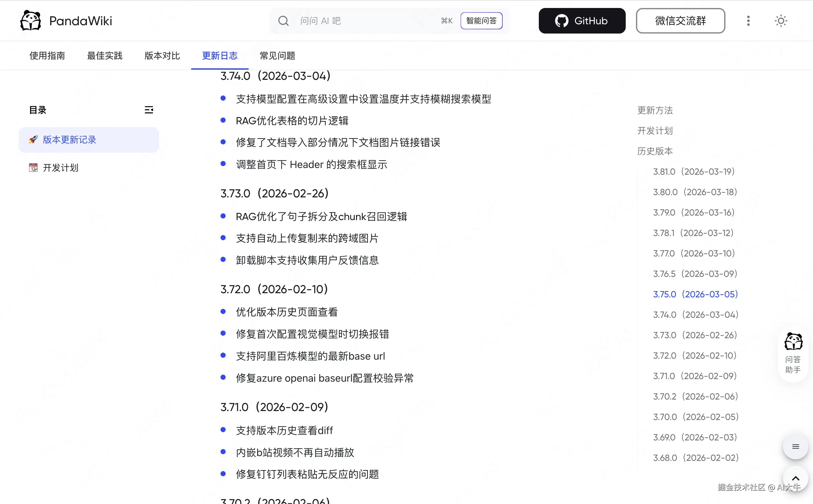Switch to 使用指南 tab
This screenshot has height=504, width=813.
pyautogui.click(x=47, y=56)
